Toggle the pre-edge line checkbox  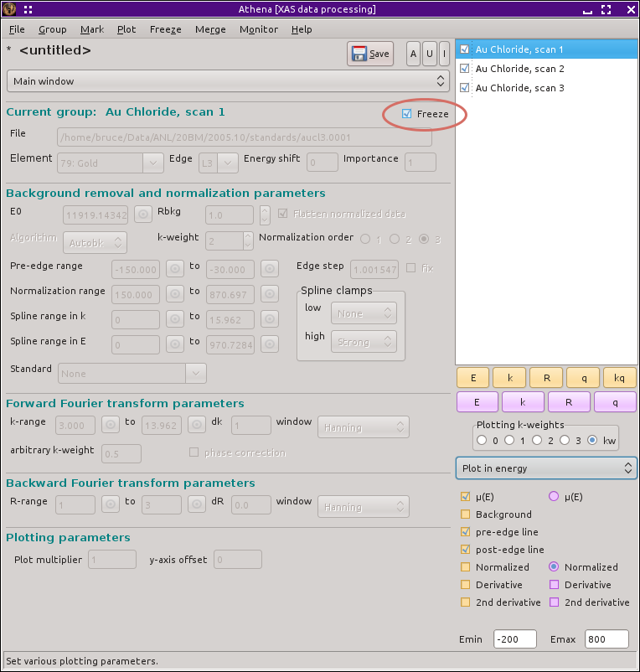pyautogui.click(x=465, y=531)
